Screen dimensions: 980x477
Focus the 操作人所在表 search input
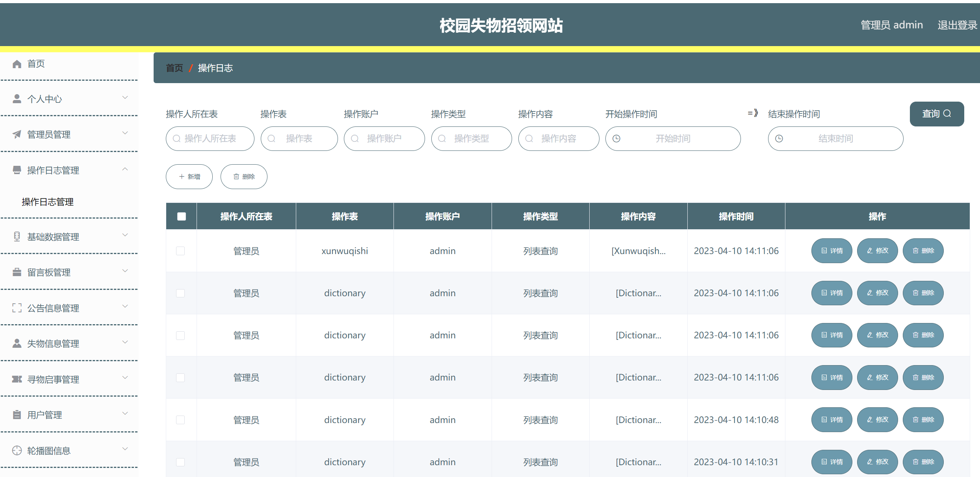tap(210, 139)
